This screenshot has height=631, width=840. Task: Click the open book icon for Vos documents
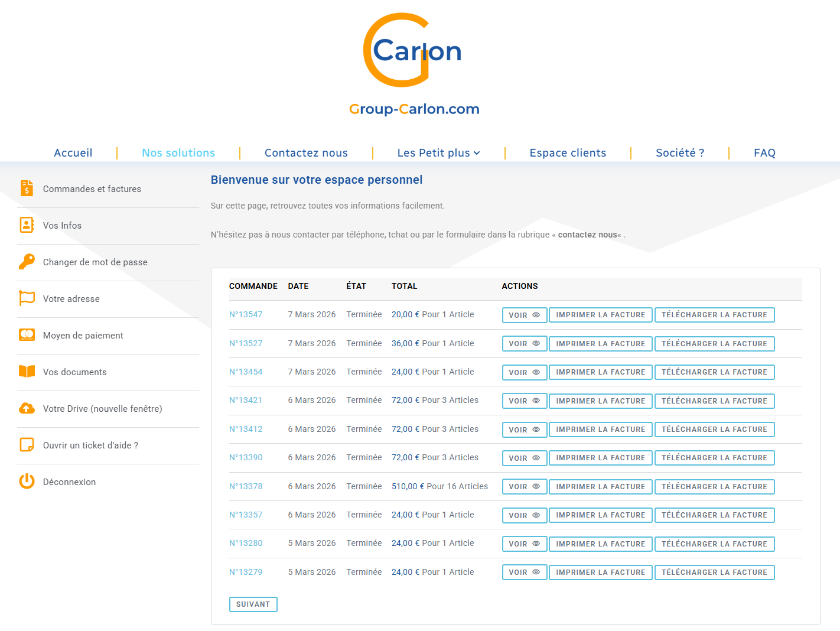(27, 372)
